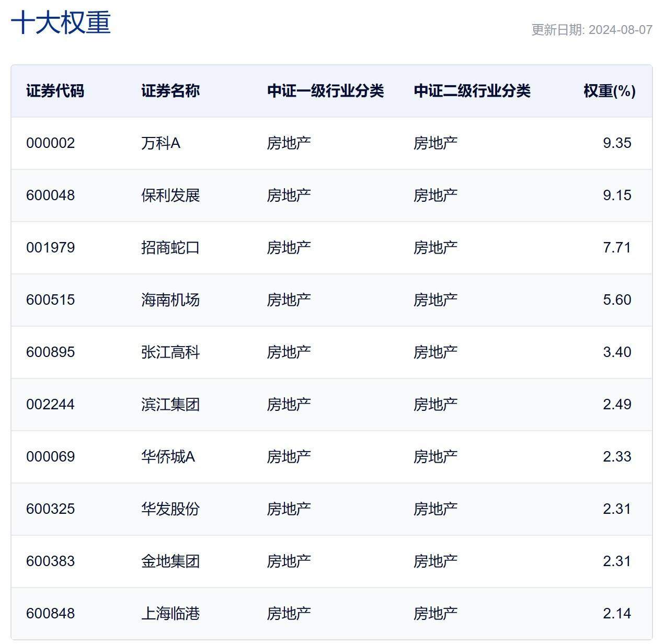Select security code 600048

51,195
